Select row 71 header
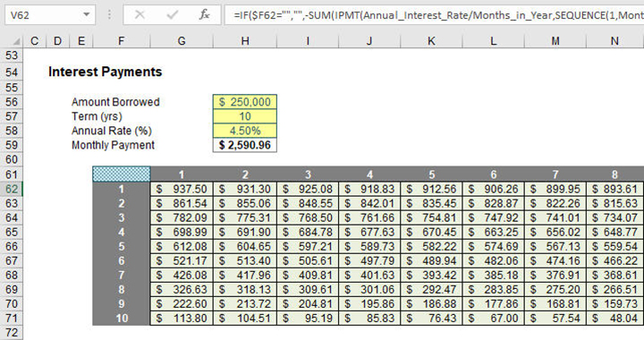 tap(12, 319)
